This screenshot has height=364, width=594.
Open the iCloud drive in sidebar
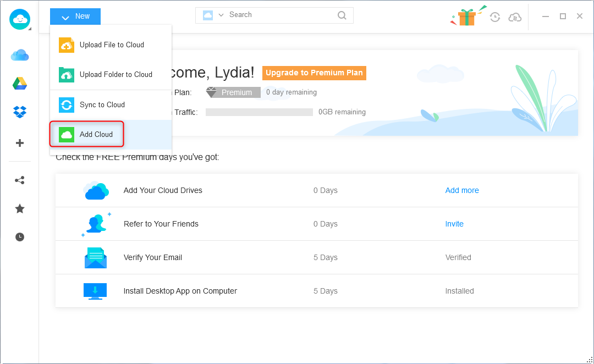point(20,56)
